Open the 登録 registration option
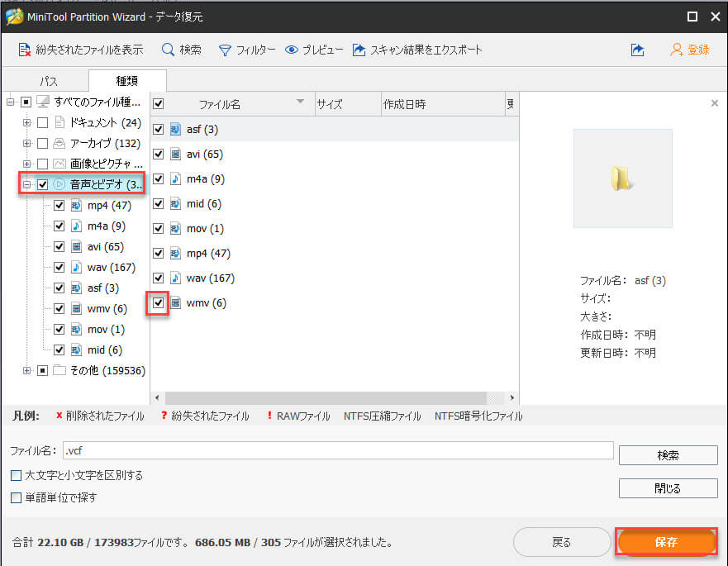 692,50
